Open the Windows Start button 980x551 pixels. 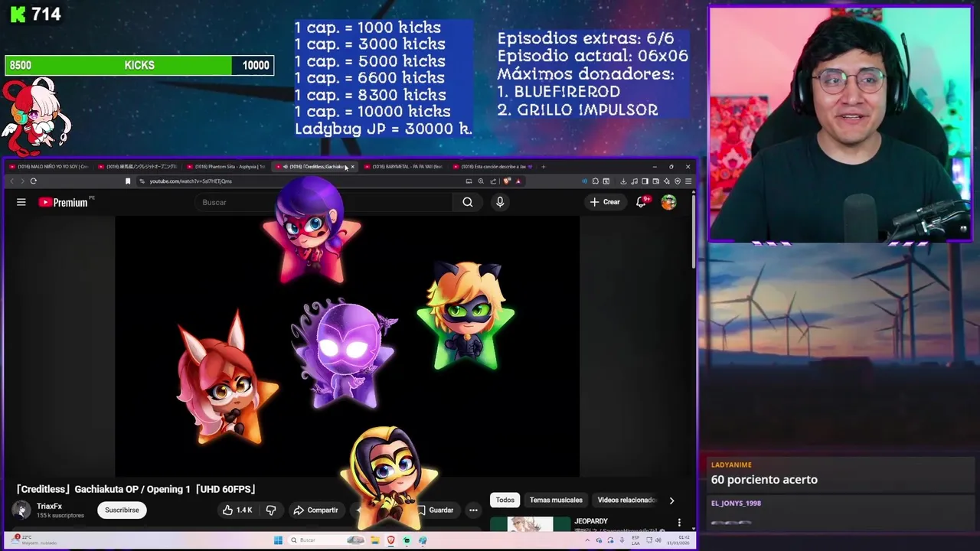278,540
